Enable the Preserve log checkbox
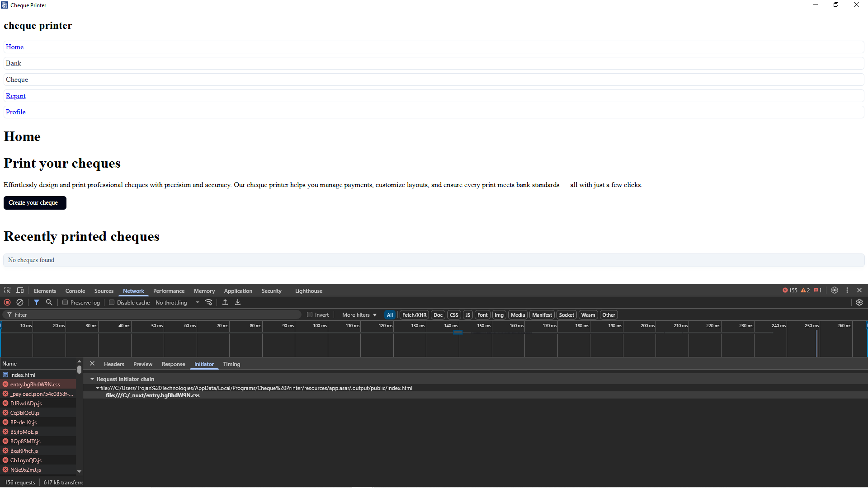 [x=65, y=303]
